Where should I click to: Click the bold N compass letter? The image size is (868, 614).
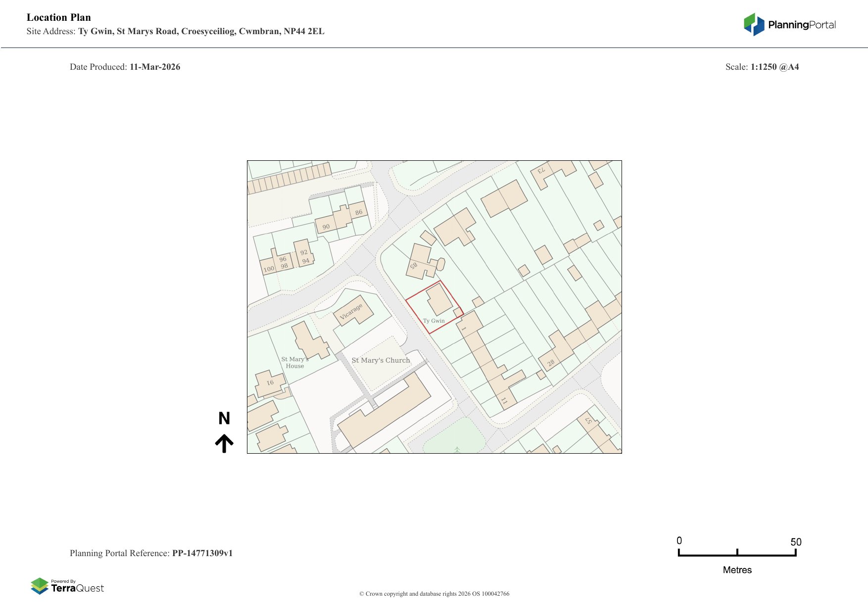coord(224,419)
